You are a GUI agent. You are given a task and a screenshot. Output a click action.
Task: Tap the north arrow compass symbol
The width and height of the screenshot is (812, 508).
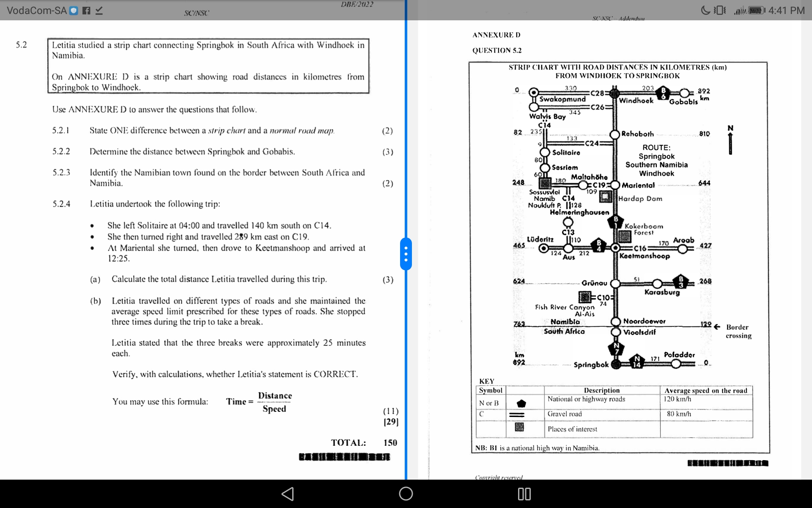730,140
